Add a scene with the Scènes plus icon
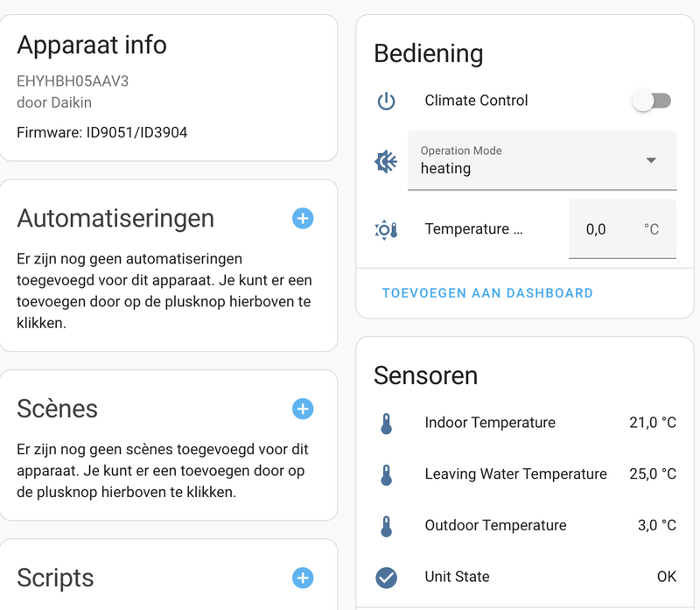Image resolution: width=700 pixels, height=610 pixels. click(303, 409)
